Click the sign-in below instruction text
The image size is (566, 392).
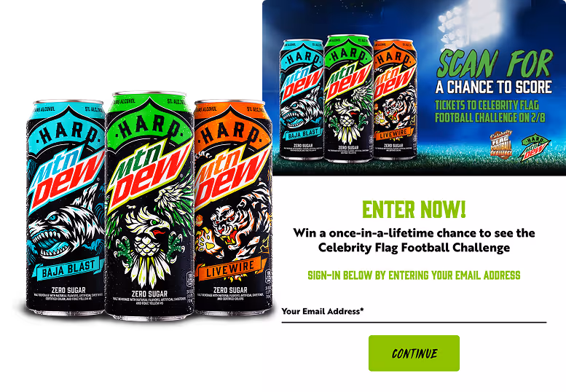pyautogui.click(x=414, y=275)
